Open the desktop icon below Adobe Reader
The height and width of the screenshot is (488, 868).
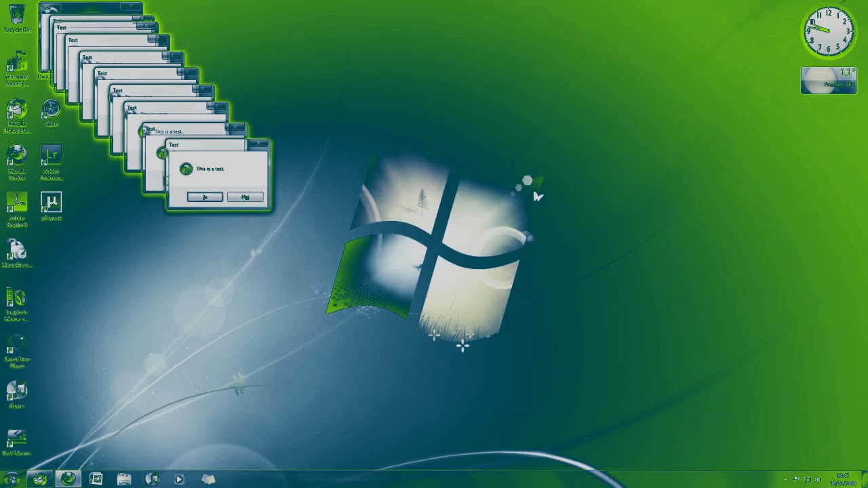click(17, 254)
